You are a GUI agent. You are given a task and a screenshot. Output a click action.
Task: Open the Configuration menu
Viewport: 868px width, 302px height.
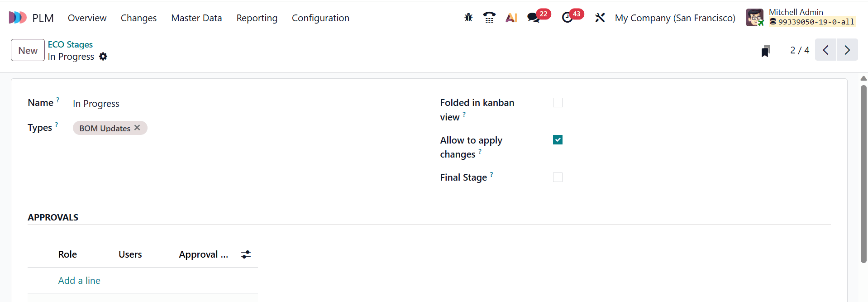[x=320, y=18]
